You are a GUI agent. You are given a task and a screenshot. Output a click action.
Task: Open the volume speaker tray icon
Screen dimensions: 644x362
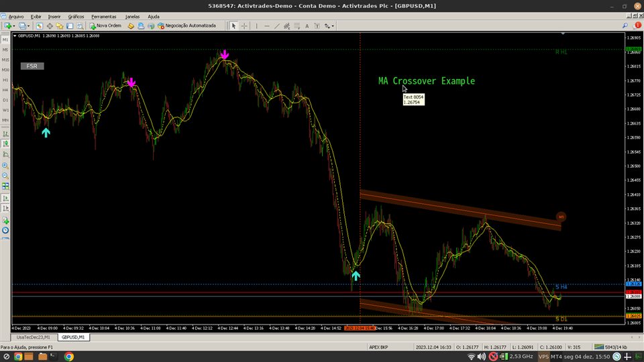(482, 356)
